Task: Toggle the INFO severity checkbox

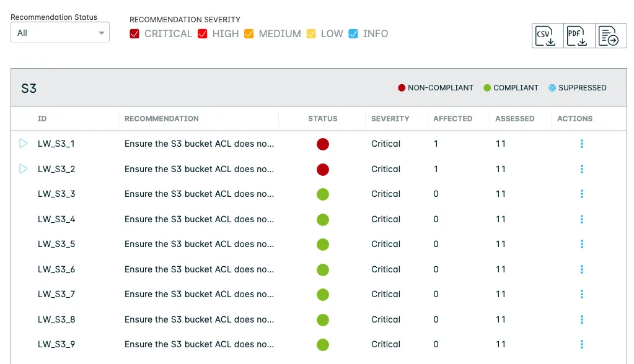Action: [353, 33]
